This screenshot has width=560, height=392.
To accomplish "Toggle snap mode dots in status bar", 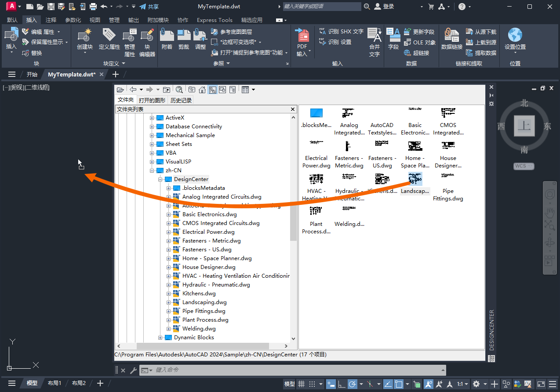I will point(312,384).
